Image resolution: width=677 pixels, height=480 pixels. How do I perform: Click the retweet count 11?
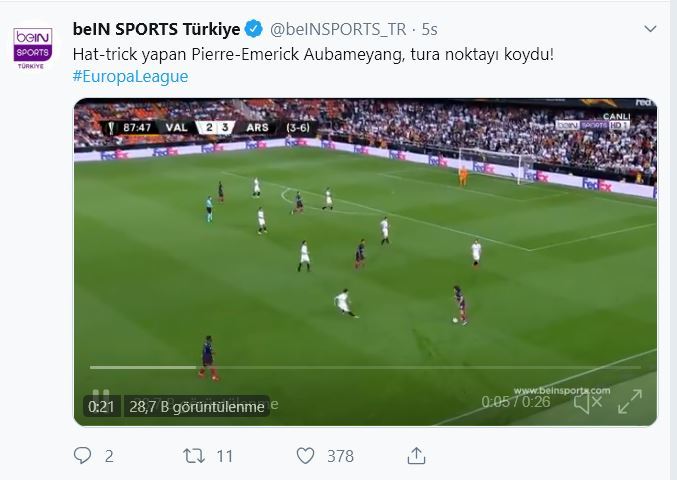click(x=225, y=456)
